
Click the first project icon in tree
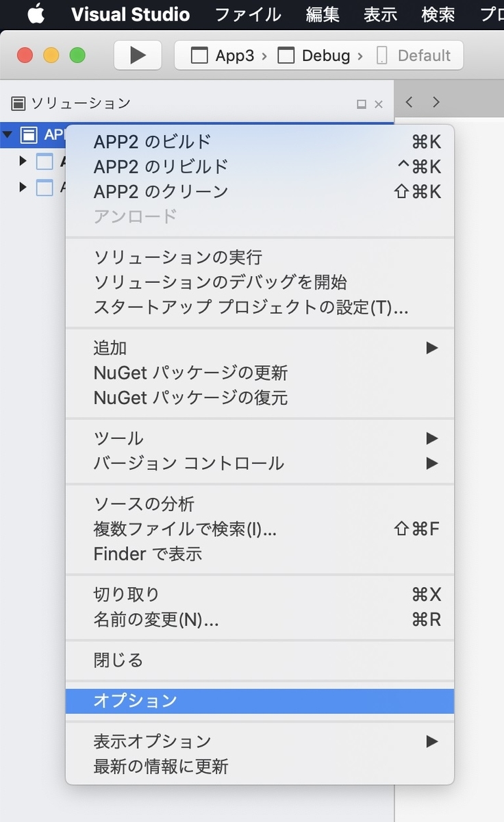point(45,162)
